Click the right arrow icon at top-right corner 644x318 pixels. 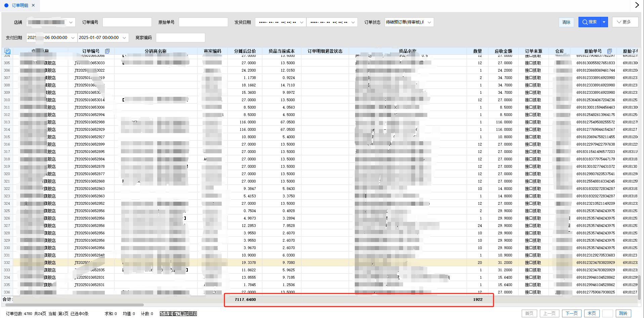(637, 5)
